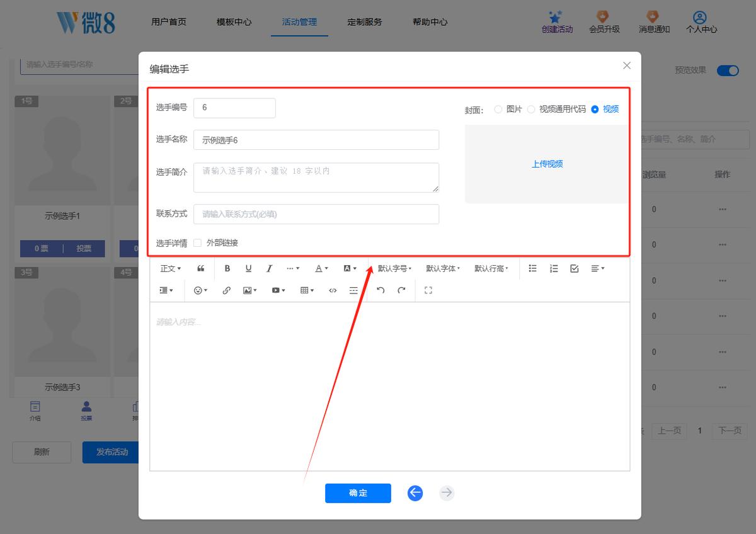Open the insert video dropdown
The width and height of the screenshot is (756, 534).
click(x=278, y=290)
